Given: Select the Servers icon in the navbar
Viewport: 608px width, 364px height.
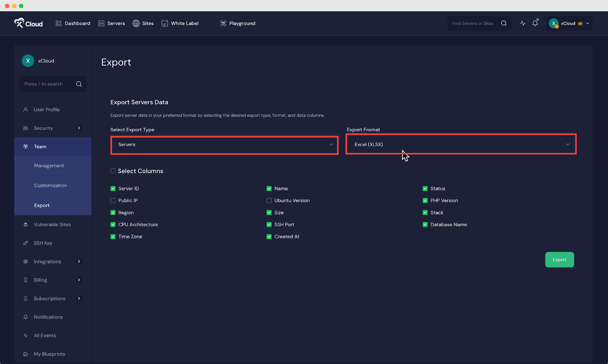Looking at the screenshot, I should tap(101, 23).
